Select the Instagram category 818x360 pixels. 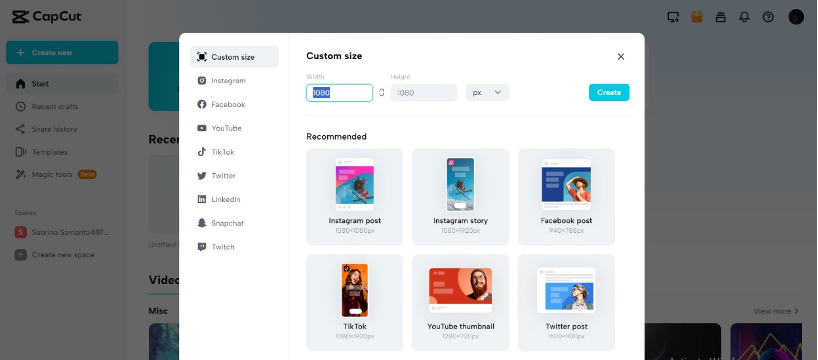pos(234,81)
